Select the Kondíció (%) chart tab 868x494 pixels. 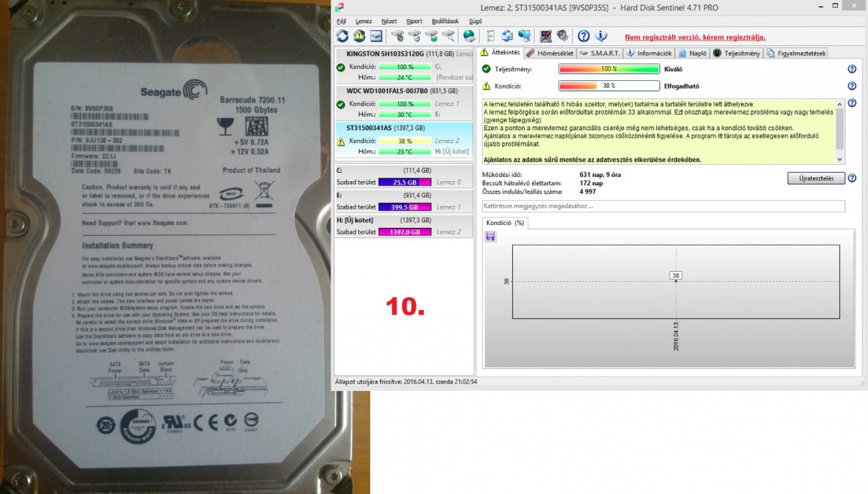tap(505, 223)
